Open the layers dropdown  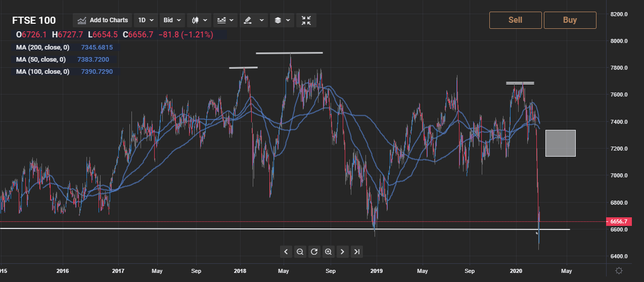click(x=282, y=20)
